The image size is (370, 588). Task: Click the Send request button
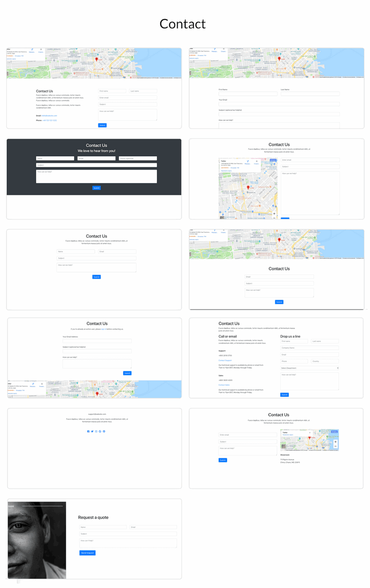tap(87, 553)
